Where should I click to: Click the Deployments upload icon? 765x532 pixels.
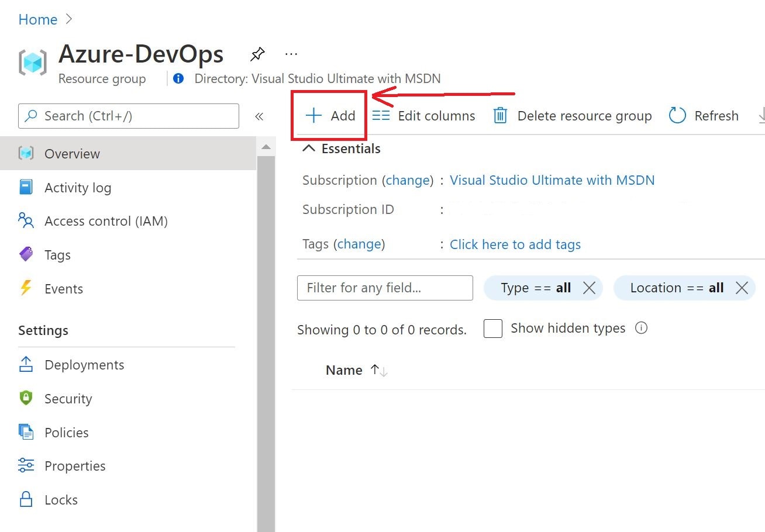pos(26,364)
